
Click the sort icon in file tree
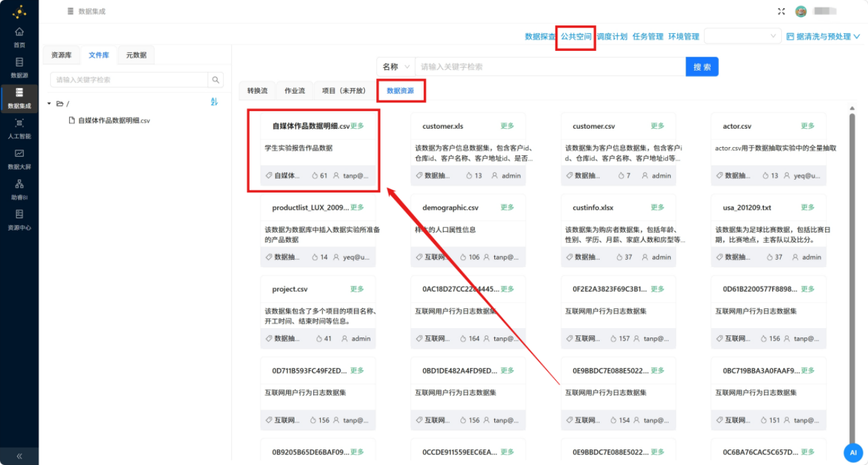214,102
